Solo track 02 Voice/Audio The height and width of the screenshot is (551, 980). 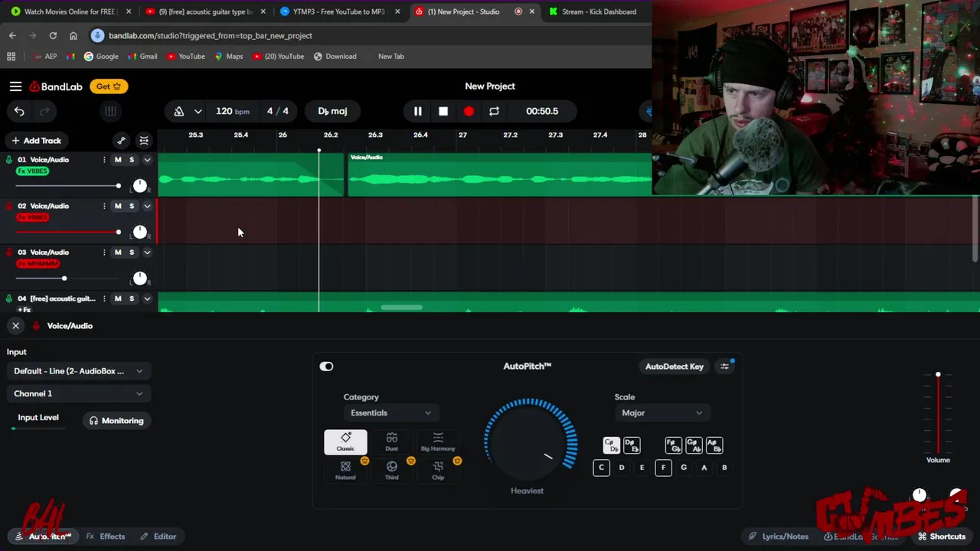coord(132,206)
